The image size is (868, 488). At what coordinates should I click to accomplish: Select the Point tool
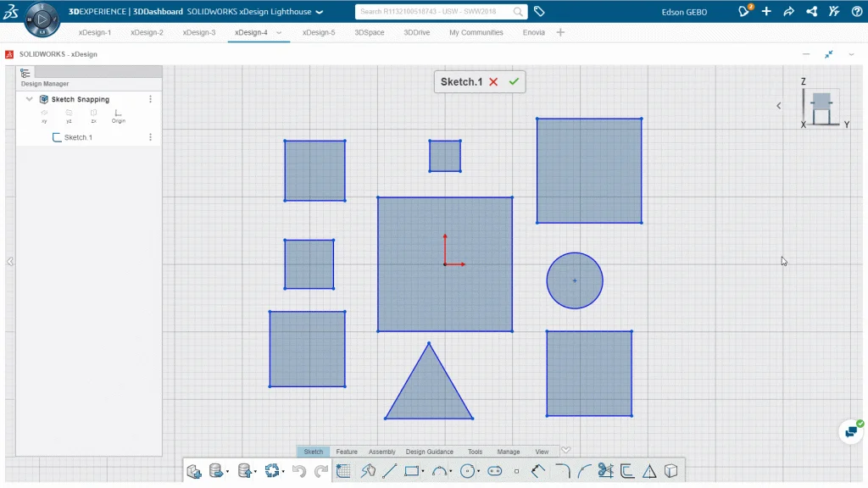pyautogui.click(x=516, y=471)
